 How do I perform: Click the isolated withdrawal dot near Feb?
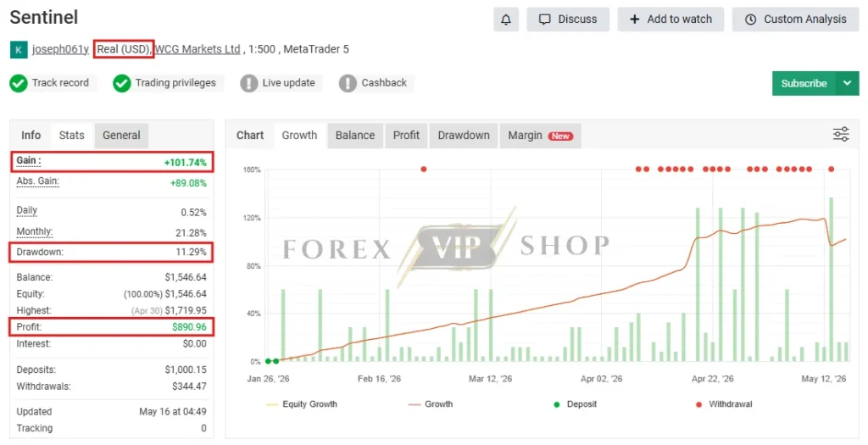pyautogui.click(x=424, y=170)
